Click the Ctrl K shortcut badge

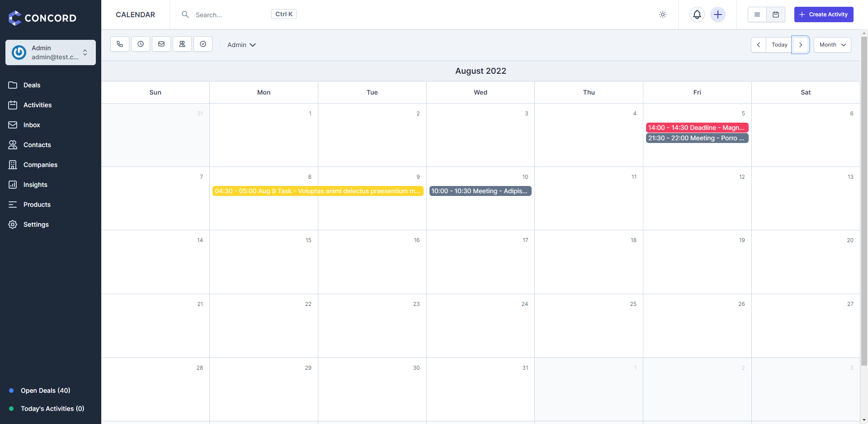click(x=284, y=14)
